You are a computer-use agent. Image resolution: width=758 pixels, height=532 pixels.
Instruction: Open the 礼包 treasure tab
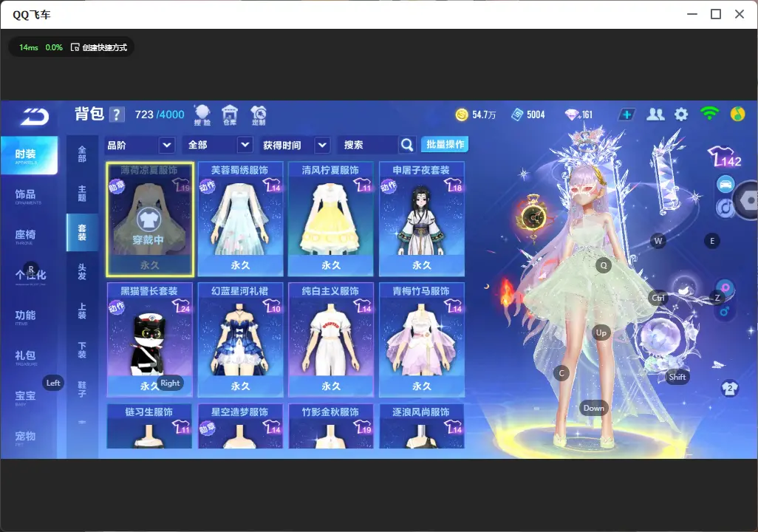(28, 357)
